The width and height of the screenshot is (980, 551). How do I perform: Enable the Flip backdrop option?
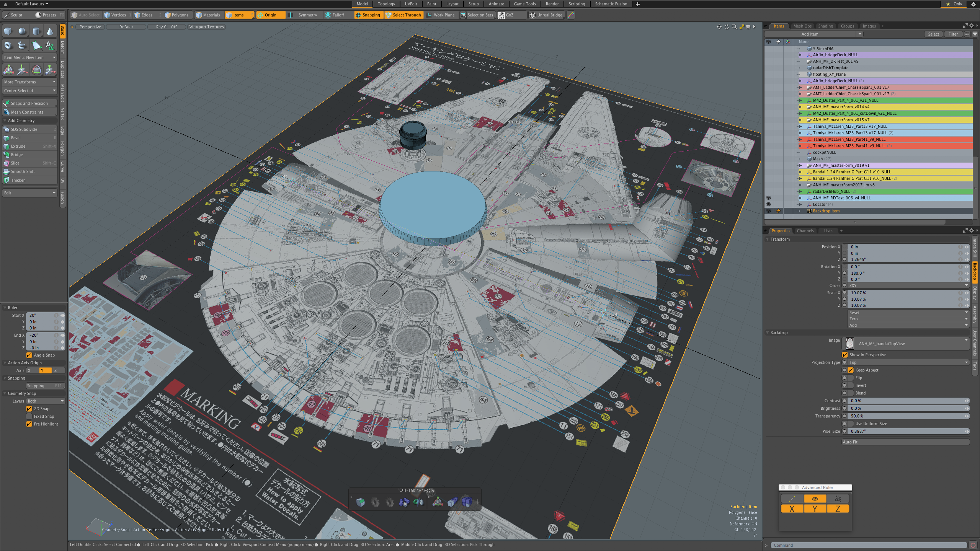pos(851,378)
